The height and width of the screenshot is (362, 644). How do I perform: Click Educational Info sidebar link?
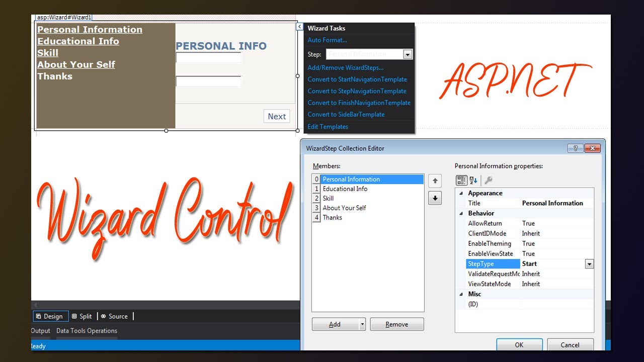click(x=78, y=41)
